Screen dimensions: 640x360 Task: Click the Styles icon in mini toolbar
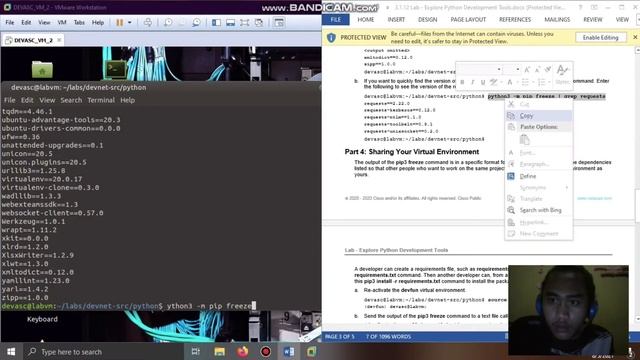[562, 73]
